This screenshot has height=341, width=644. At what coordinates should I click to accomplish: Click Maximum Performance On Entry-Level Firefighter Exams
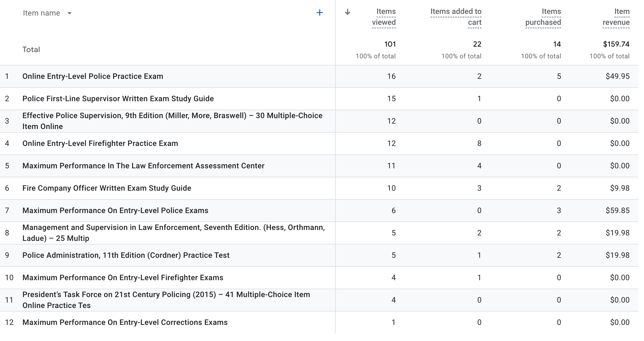pos(123,278)
